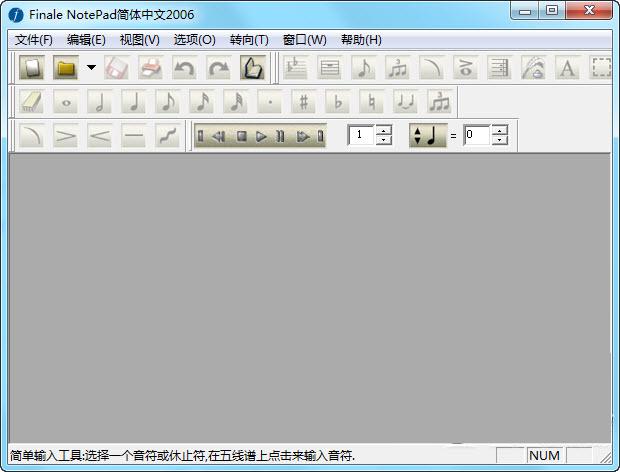Toggle the flat accidental button
The height and width of the screenshot is (472, 620).
pos(338,102)
